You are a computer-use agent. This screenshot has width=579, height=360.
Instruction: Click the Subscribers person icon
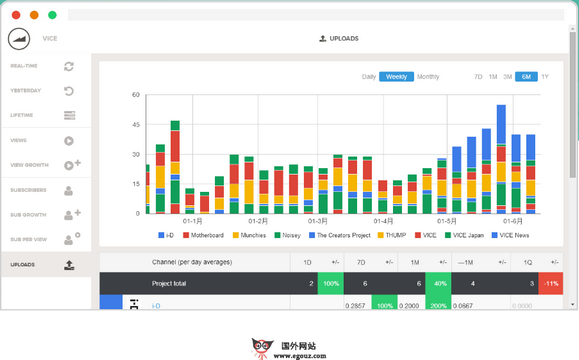69,191
